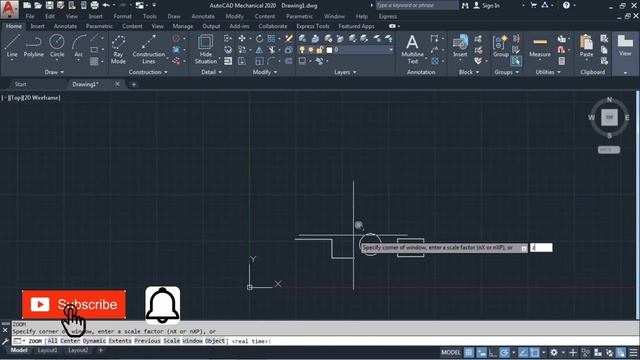Image resolution: width=640 pixels, height=360 pixels.
Task: Expand the Layers panel
Action: (x=345, y=72)
